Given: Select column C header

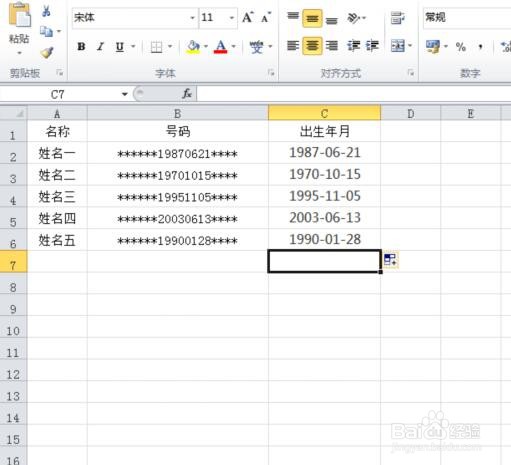Looking at the screenshot, I should [324, 113].
